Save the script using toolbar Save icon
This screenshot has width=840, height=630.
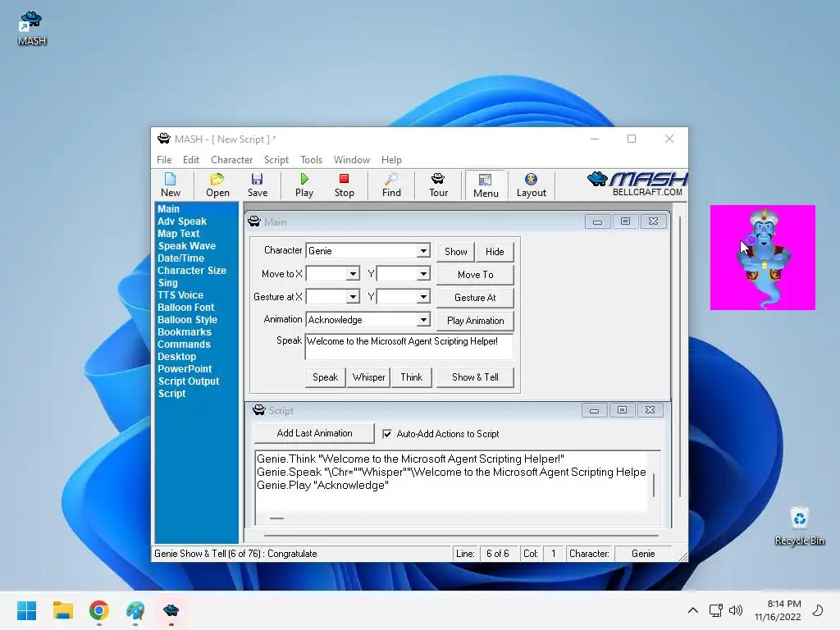point(257,185)
